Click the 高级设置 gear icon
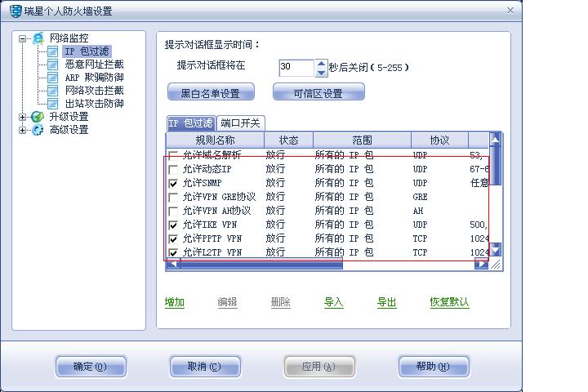The width and height of the screenshot is (588, 392). click(x=38, y=130)
